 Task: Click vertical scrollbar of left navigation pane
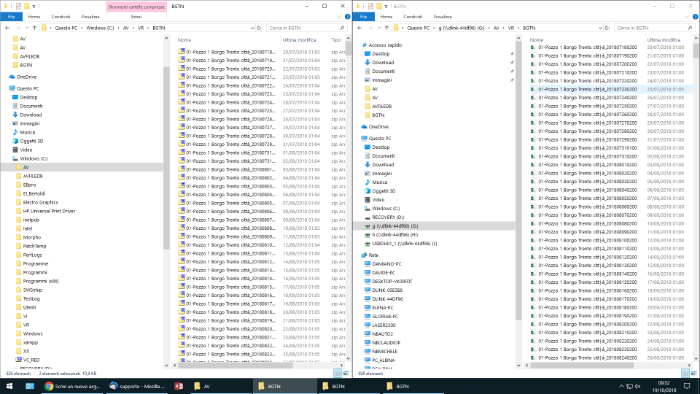coord(166,158)
